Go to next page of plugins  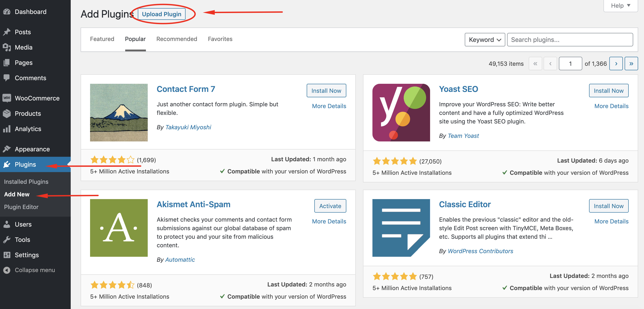click(616, 64)
